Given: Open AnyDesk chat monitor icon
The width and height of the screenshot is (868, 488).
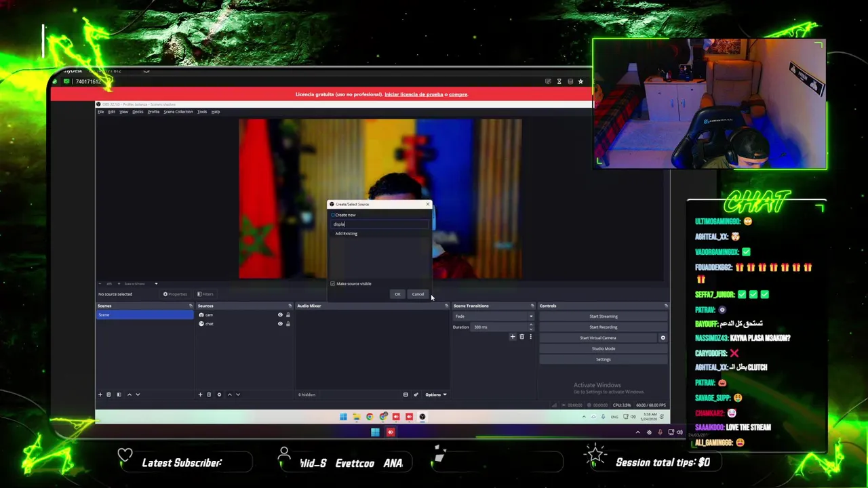Looking at the screenshot, I should point(548,81).
